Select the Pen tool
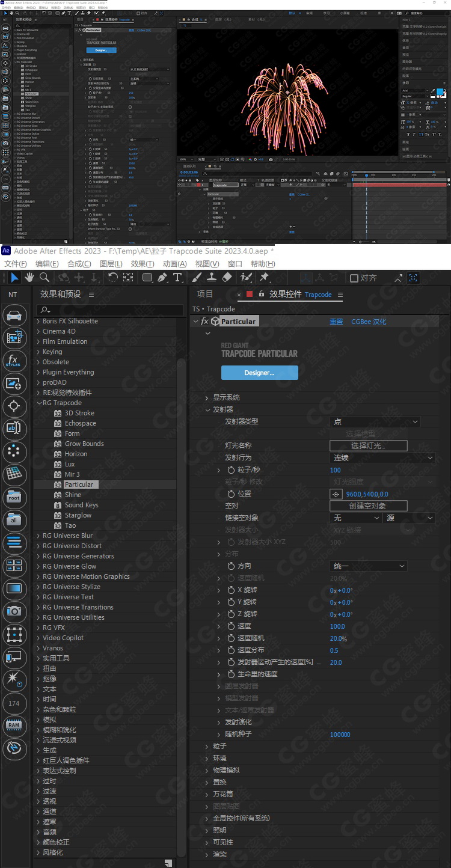Image resolution: width=451 pixels, height=868 pixels. [162, 277]
